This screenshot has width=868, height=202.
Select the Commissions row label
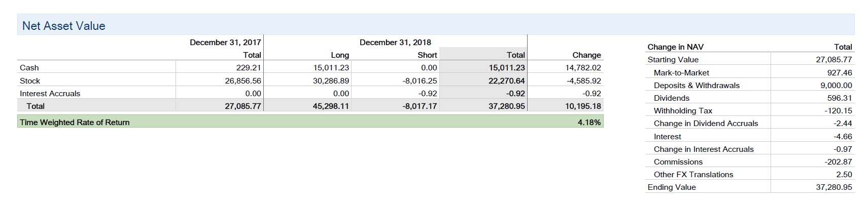tap(678, 162)
